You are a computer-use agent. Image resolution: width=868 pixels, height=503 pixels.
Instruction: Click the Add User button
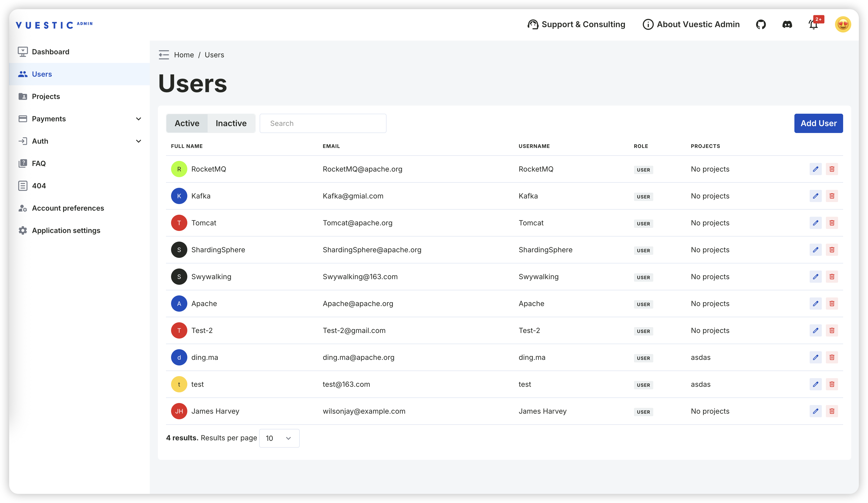click(818, 123)
